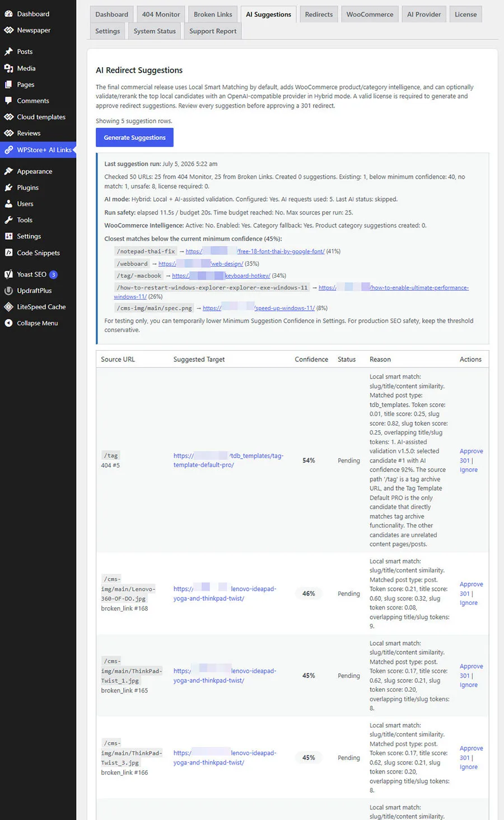Click the Dashboard gauge icon in sidebar
The image size is (504, 820).
point(8,14)
